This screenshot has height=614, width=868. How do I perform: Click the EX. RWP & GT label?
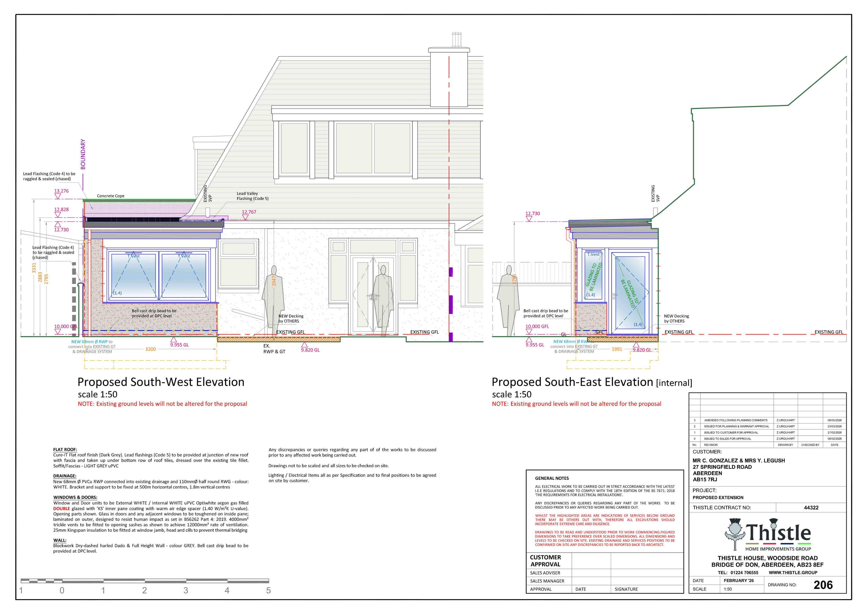(274, 349)
